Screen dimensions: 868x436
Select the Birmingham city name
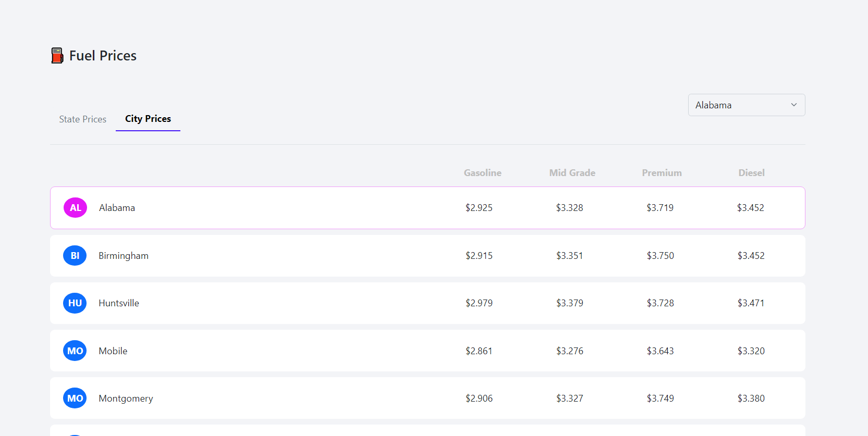(x=124, y=256)
